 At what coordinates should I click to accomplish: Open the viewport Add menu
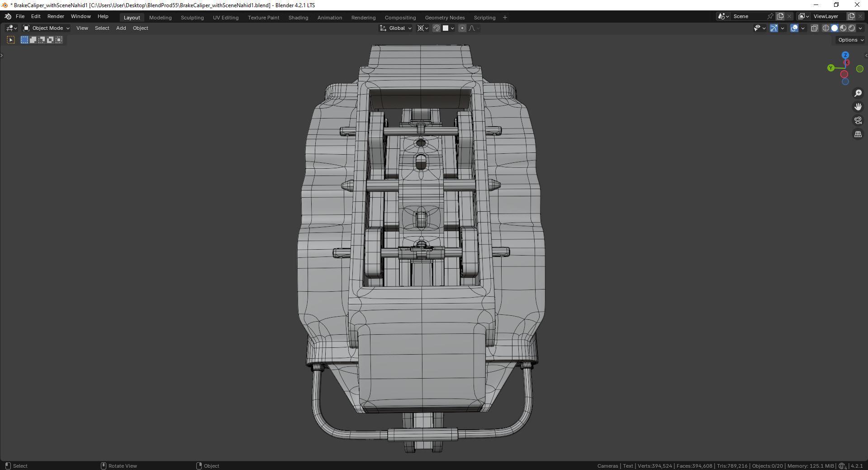coord(121,28)
